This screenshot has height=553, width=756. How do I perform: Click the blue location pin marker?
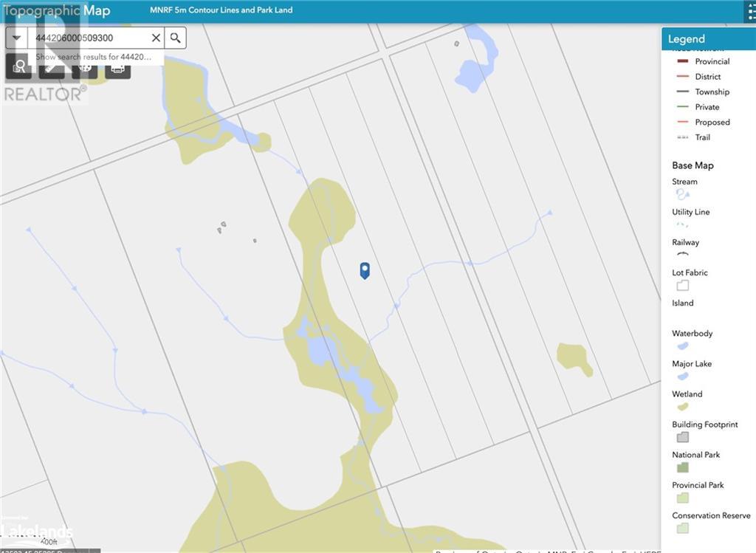(x=364, y=270)
